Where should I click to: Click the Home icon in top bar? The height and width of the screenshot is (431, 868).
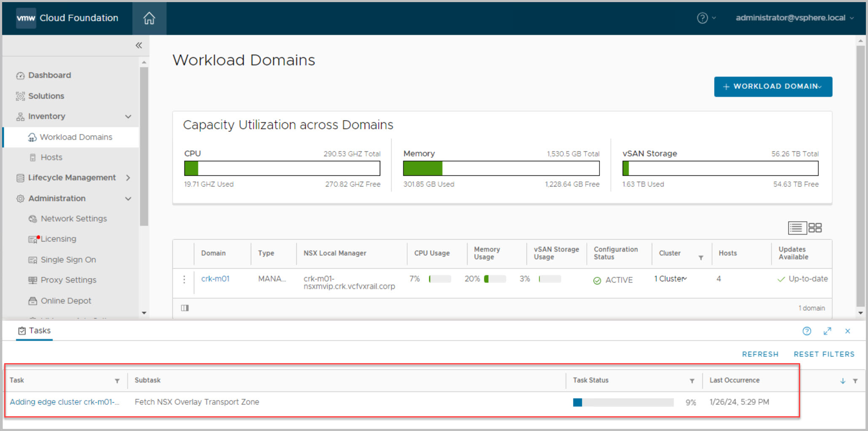pos(149,18)
